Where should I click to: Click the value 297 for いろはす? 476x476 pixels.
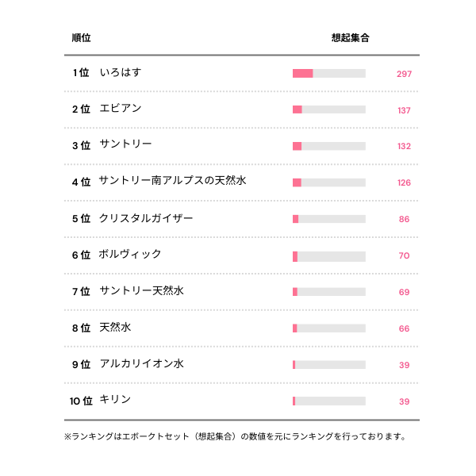click(x=404, y=74)
